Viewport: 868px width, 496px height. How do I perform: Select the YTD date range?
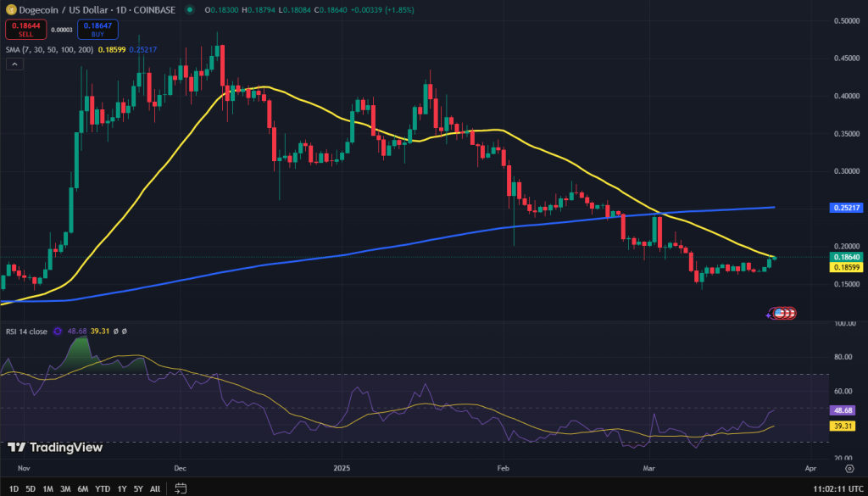click(x=103, y=489)
